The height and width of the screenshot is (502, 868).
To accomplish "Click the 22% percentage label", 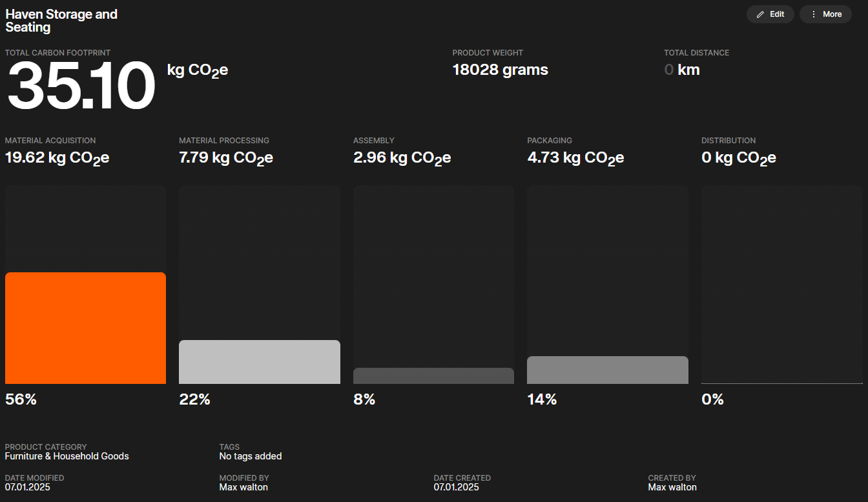I will click(194, 399).
